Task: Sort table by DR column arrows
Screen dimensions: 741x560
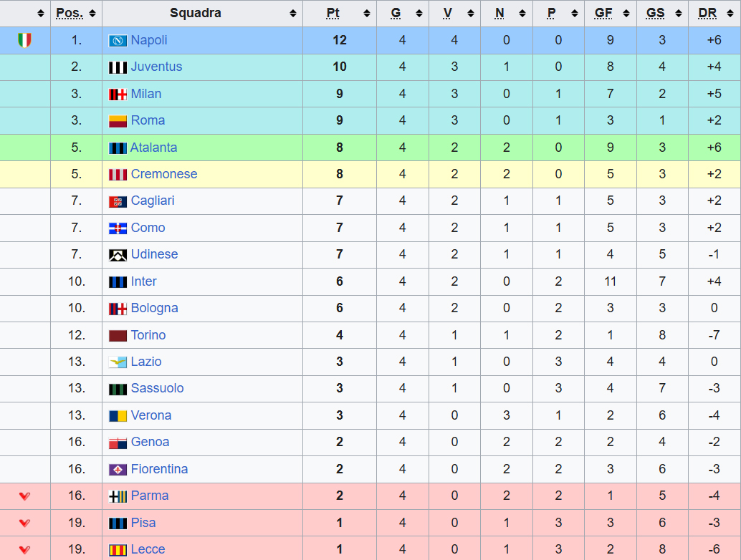Action: (730, 14)
